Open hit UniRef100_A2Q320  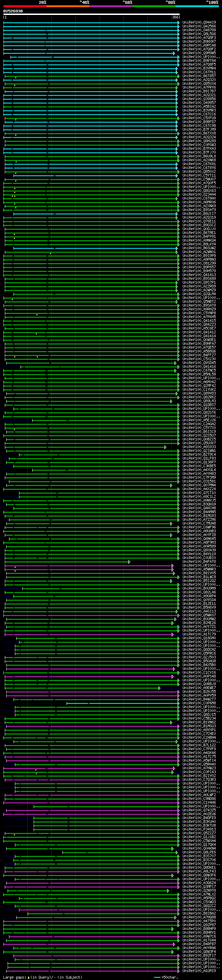[x=199, y=80]
